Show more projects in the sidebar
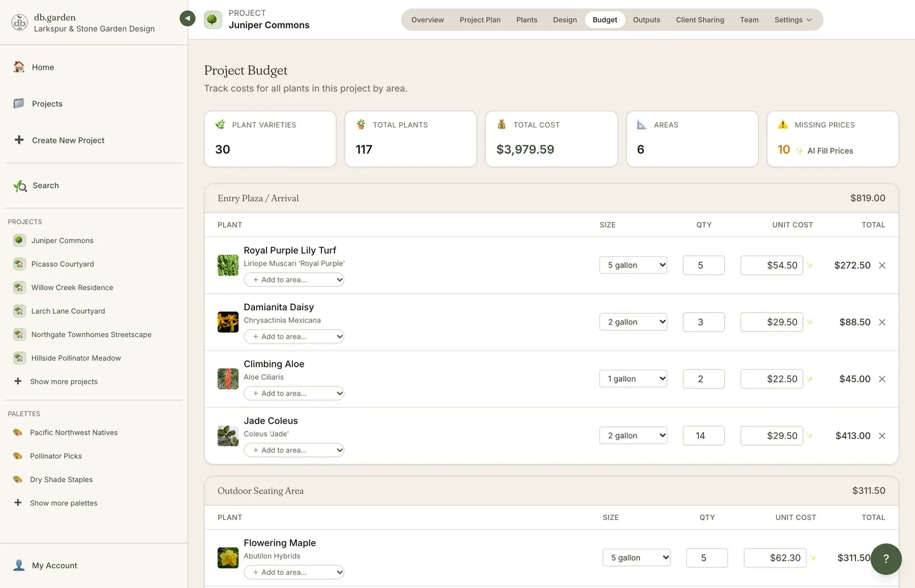915x588 pixels. tap(55, 381)
